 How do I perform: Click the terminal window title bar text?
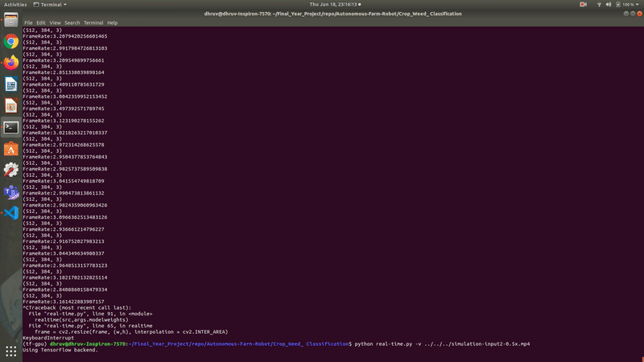click(332, 14)
